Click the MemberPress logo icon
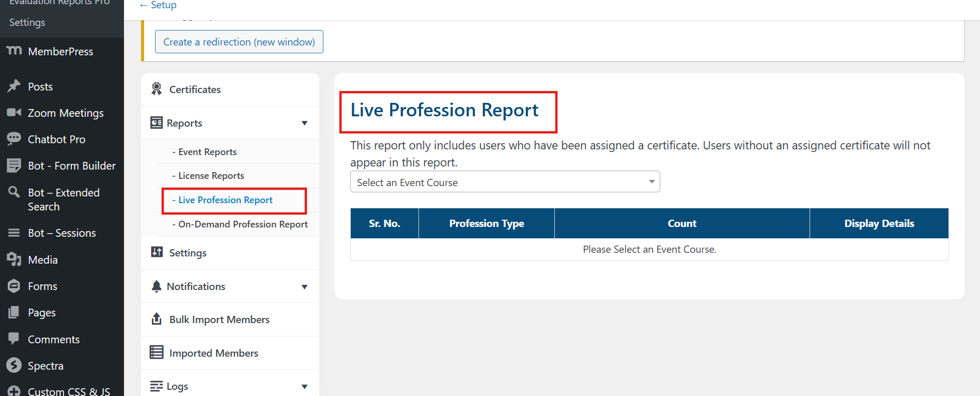Viewport: 980px width, 396px height. tap(14, 50)
